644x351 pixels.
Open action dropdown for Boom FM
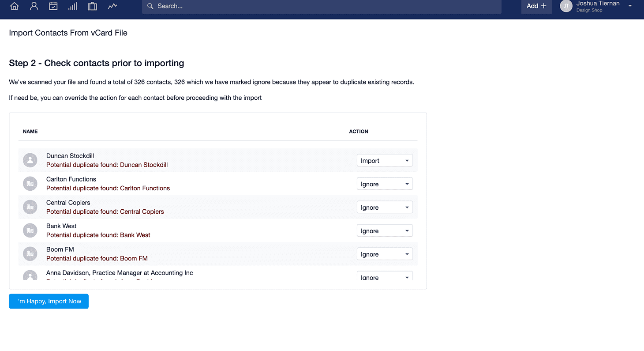tap(385, 254)
